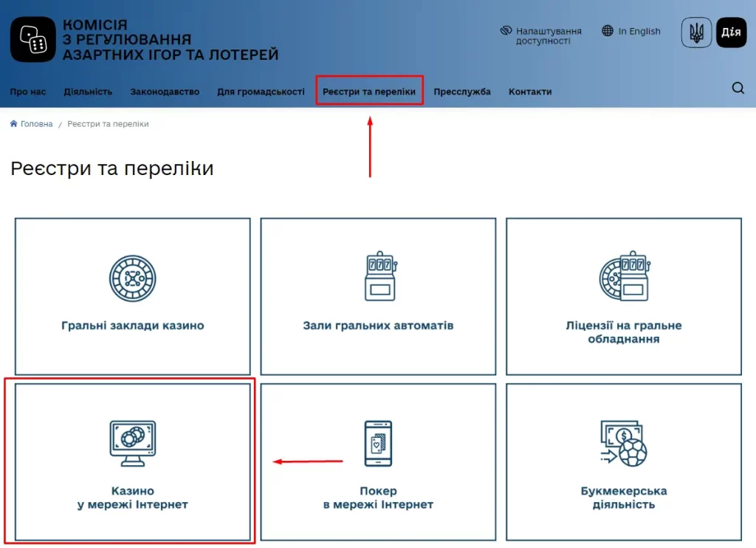Click the roulette wheel casino icon

(133, 278)
